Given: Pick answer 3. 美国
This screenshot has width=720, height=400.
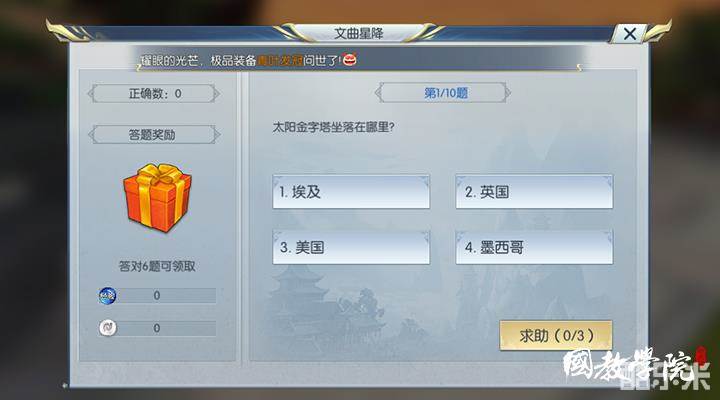Looking at the screenshot, I should tap(351, 248).
